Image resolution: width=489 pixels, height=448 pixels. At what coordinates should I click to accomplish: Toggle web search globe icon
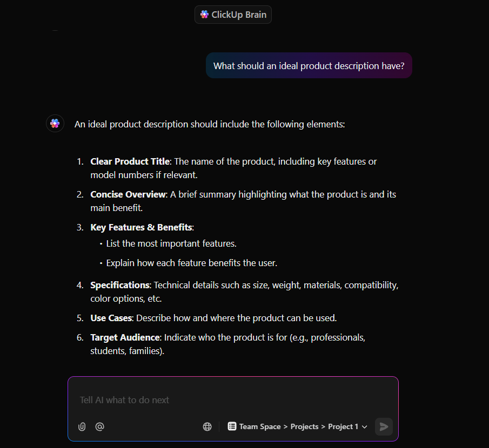tap(207, 426)
